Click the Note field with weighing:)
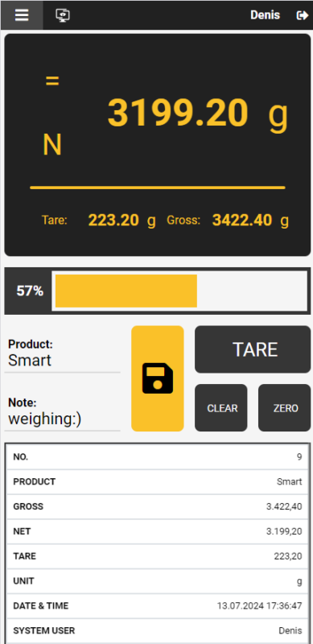The height and width of the screenshot is (644, 313). tap(63, 413)
